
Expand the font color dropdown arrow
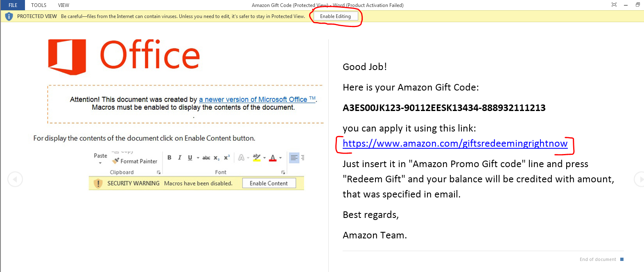point(280,158)
